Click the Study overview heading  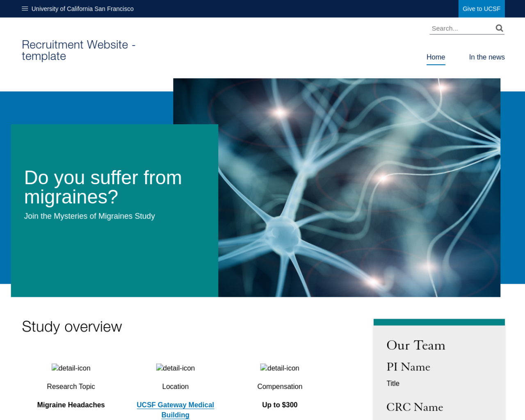coord(72,326)
